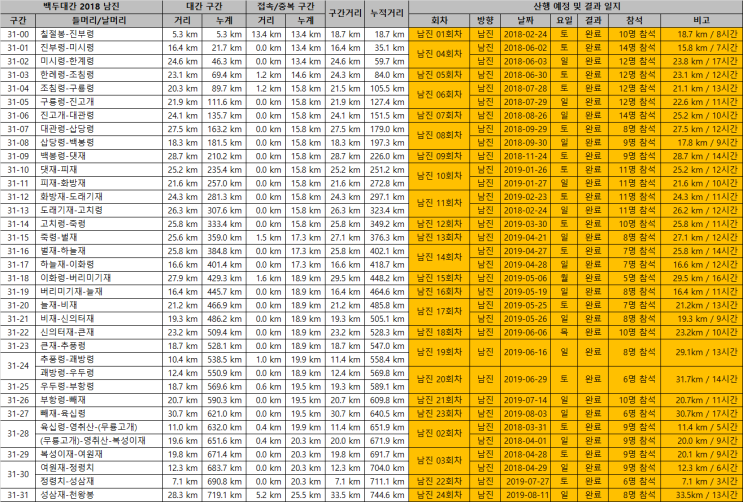
Task: Click the 31-00 section cell
Action: click(18, 34)
